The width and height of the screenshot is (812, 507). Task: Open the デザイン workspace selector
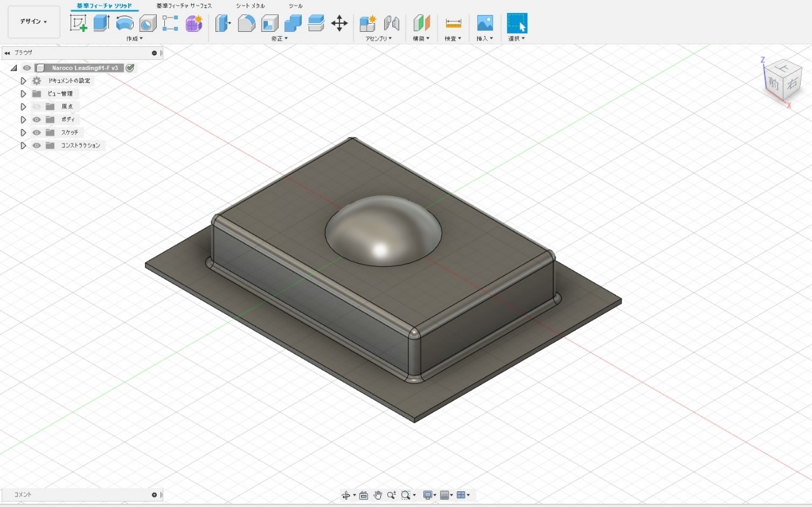(33, 21)
